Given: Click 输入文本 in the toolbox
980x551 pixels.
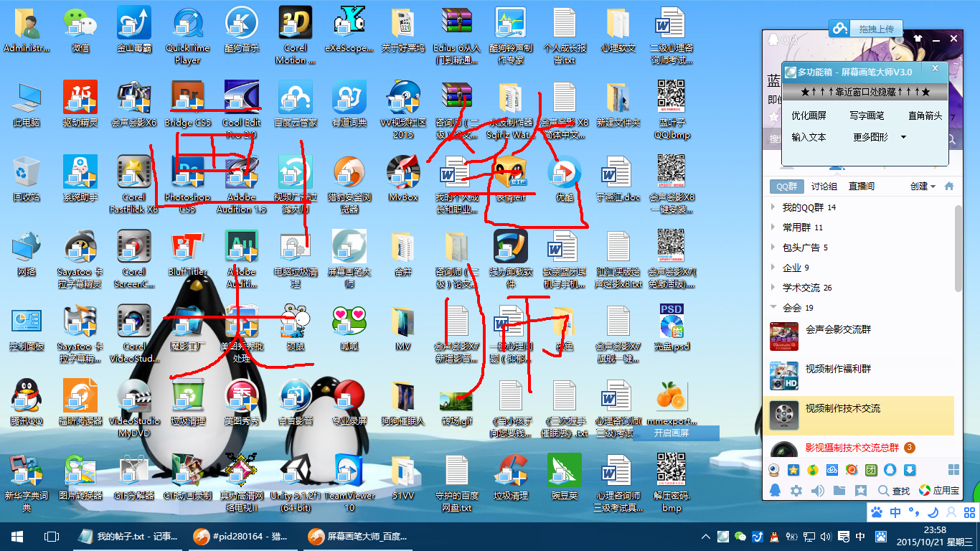Looking at the screenshot, I should click(x=809, y=137).
